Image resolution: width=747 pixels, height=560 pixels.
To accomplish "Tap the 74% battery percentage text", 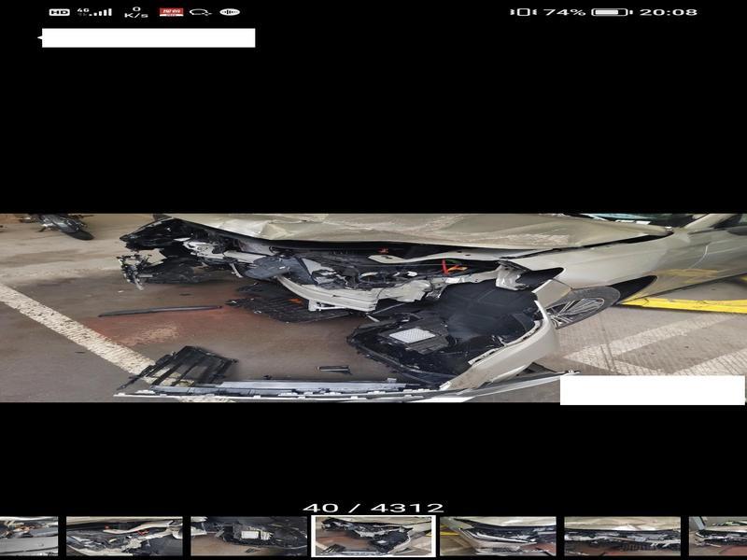I will point(564,12).
